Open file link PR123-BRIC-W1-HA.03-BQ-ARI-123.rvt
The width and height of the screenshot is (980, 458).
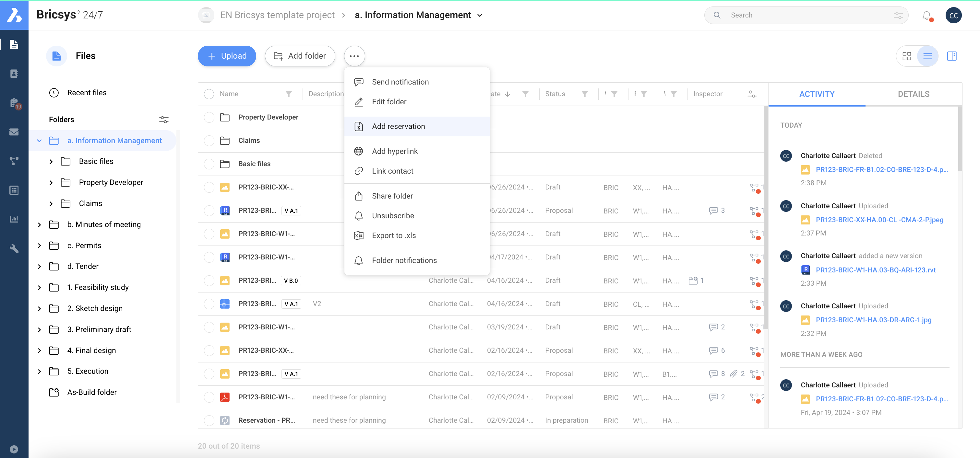click(x=875, y=270)
